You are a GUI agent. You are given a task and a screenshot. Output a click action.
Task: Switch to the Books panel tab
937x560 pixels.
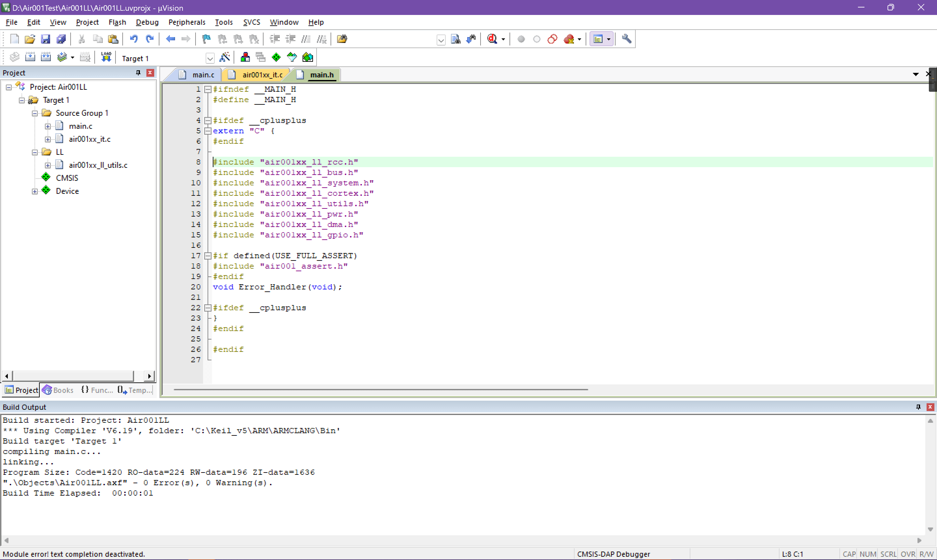tap(58, 390)
